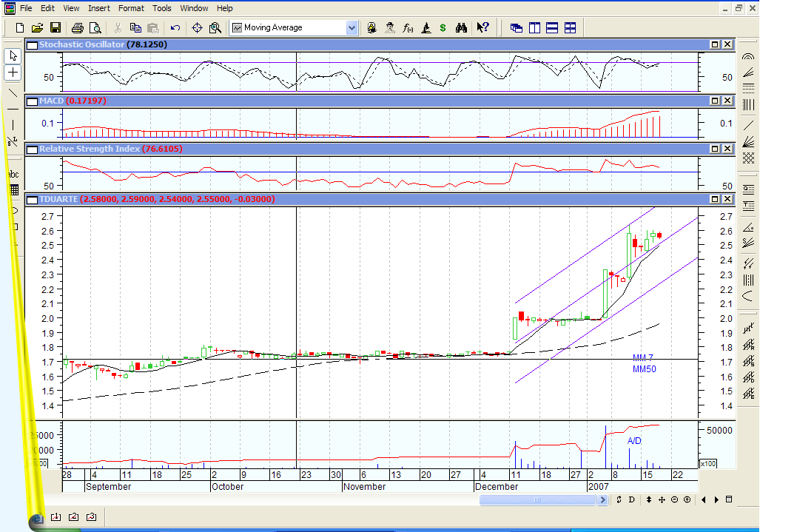
Task: Click the zoom out minus button
Action: (x=674, y=499)
